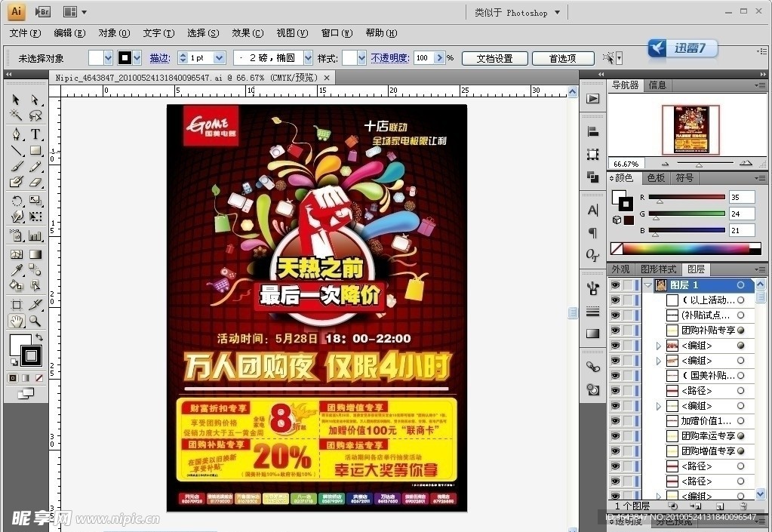This screenshot has width=772, height=532.
Task: Open the 效果(C) menu
Action: [248, 33]
